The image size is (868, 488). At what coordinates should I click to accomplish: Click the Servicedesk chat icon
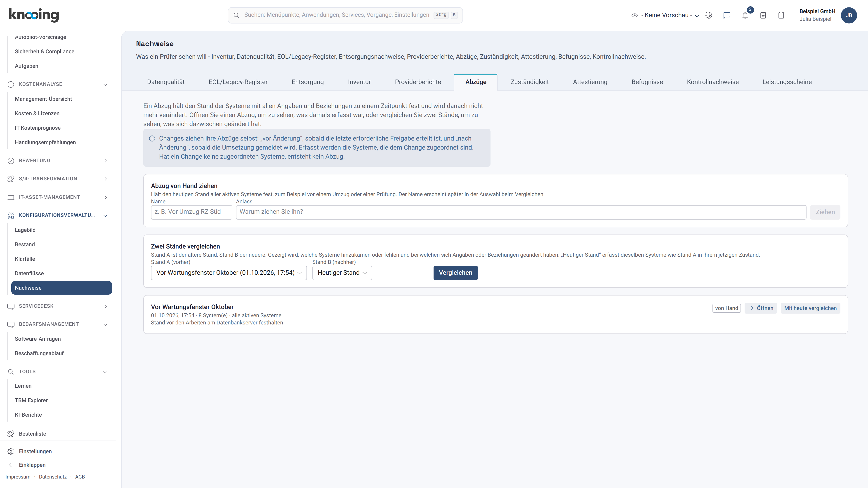click(x=11, y=307)
